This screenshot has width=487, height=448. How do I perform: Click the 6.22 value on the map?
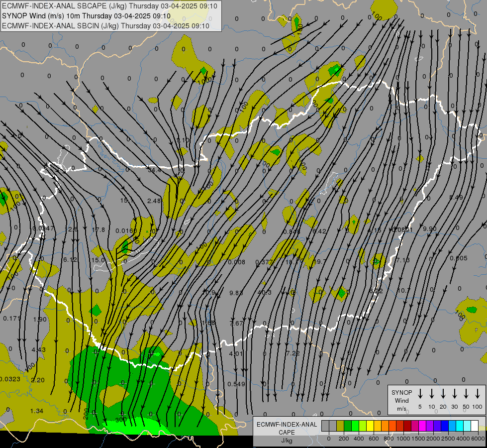coord(376,291)
